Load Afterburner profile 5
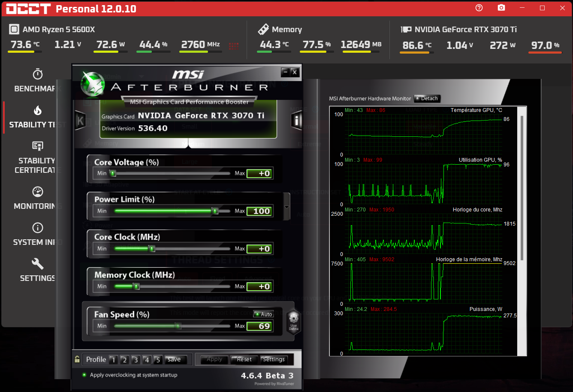Image resolution: width=573 pixels, height=392 pixels. 157,360
